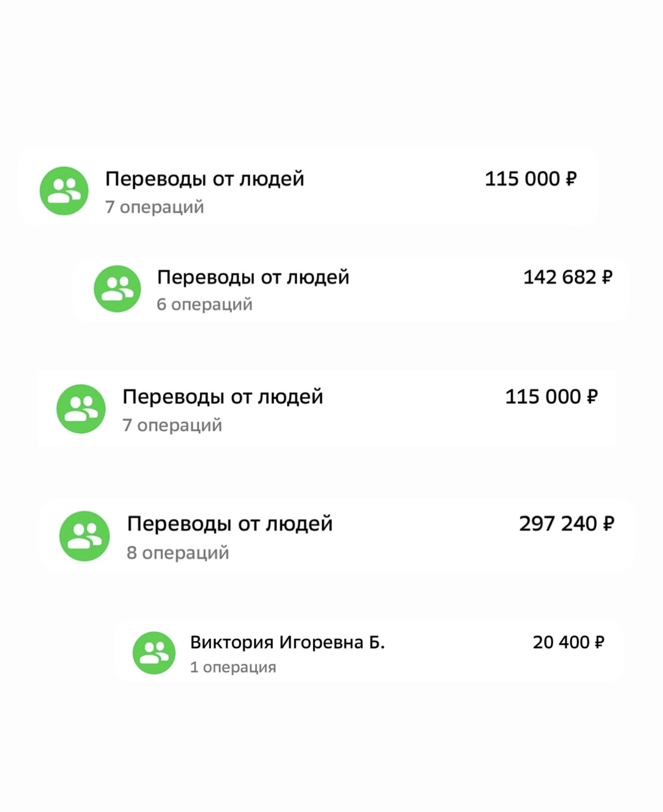This screenshot has width=663, height=812.
Task: Click the people icon in the topmost transfers row
Action: point(64,191)
